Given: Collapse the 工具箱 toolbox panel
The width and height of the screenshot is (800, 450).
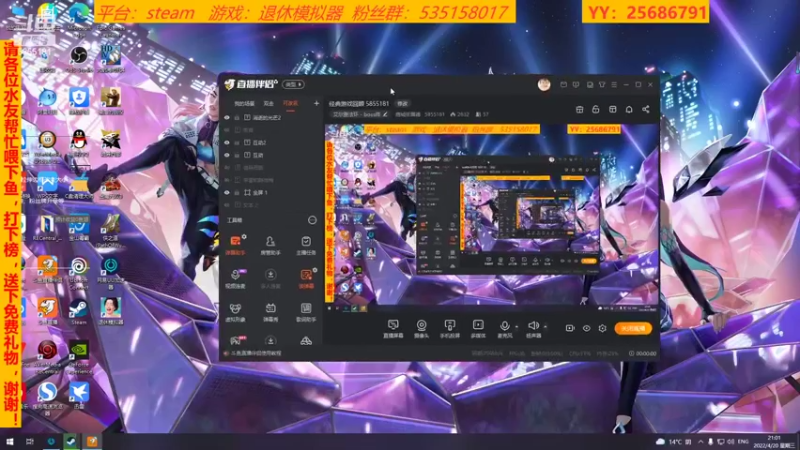Looking at the screenshot, I should pyautogui.click(x=312, y=220).
